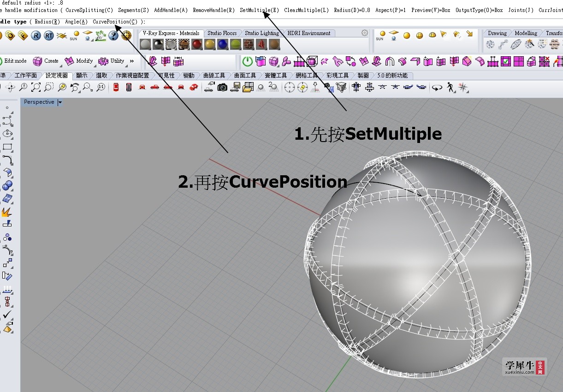Image resolution: width=563 pixels, height=392 pixels.
Task: Toggle the Preview(V)=Box option
Action: pos(431,10)
